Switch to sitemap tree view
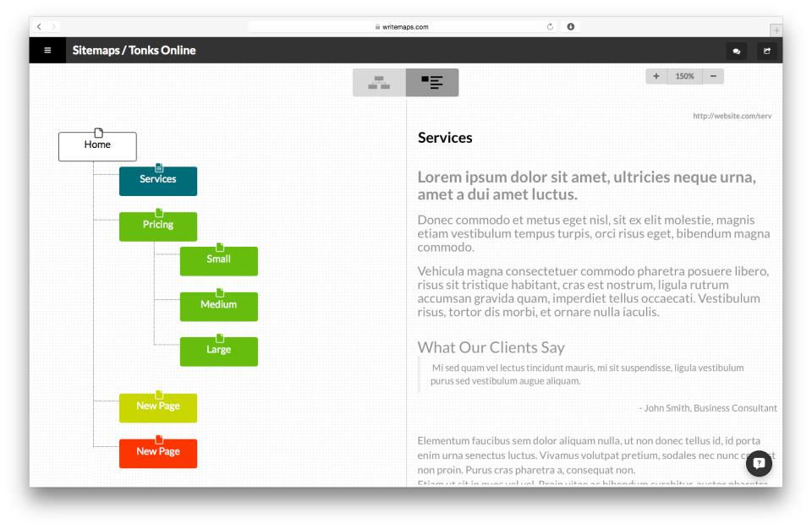This screenshot has height=529, width=812. tap(379, 82)
